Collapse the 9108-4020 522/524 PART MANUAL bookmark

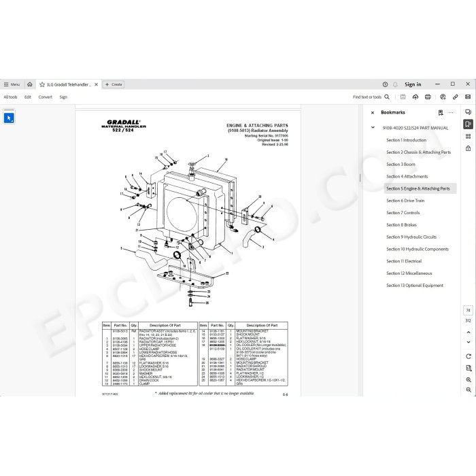click(x=373, y=128)
